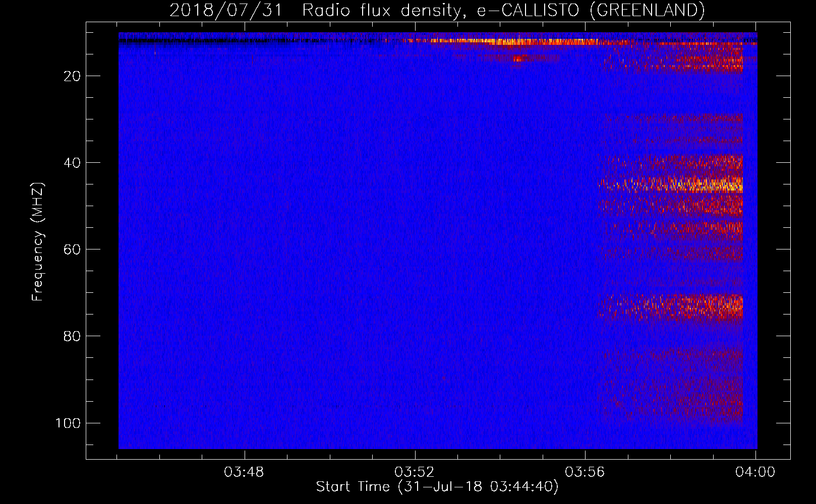The height and width of the screenshot is (504, 816).
Task: Click the 'Start Time (31-Jul-18 03:44:40)' label
Action: coord(437,487)
